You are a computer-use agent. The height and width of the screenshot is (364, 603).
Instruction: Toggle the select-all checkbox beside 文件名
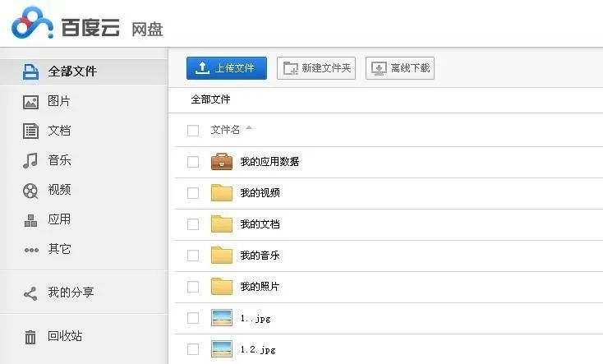click(193, 131)
